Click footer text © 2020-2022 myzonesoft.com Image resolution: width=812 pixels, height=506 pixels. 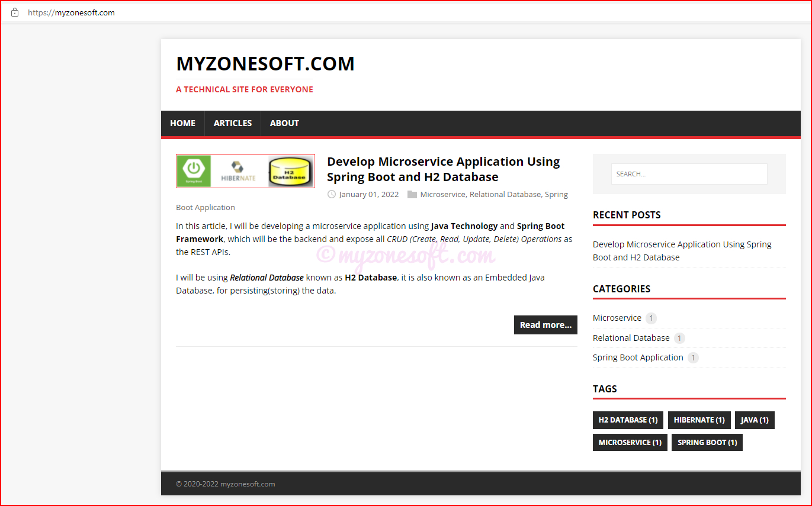click(226, 484)
